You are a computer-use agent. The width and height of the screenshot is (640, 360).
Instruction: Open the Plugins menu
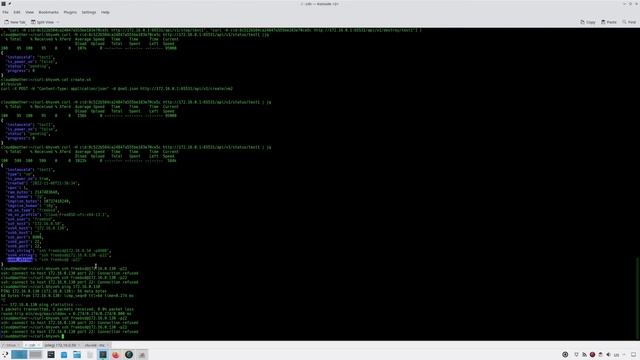[70, 12]
